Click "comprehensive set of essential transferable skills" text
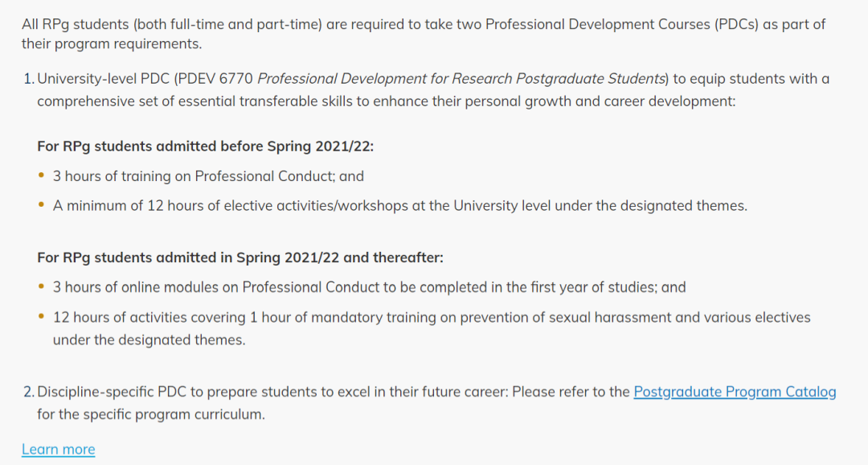This screenshot has width=868, height=465. pos(193,101)
